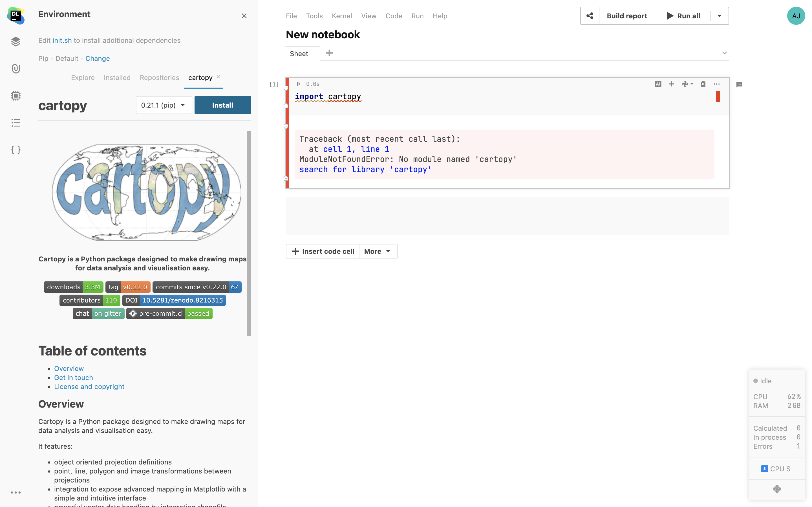Switch to the Installed packages tab

point(117,77)
